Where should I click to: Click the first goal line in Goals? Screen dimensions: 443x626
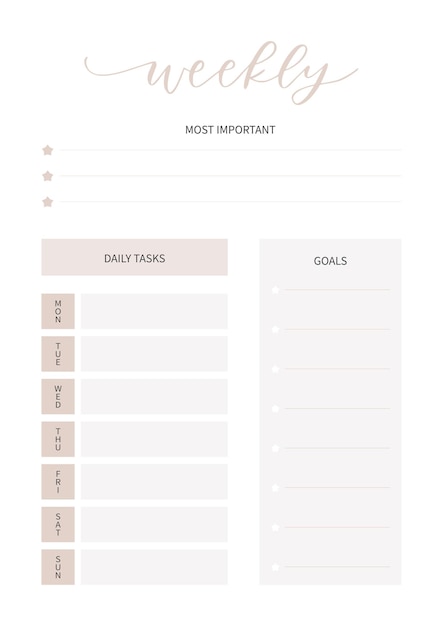click(337, 289)
